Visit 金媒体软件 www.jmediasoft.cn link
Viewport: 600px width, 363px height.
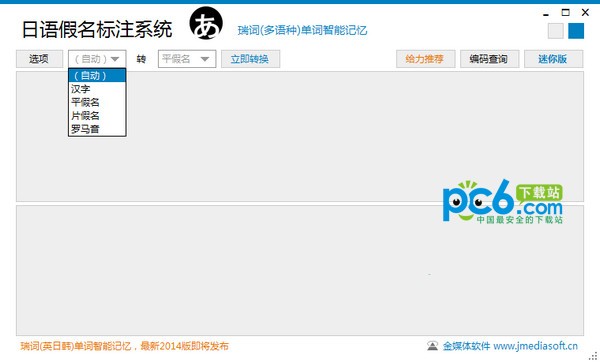[x=510, y=346]
